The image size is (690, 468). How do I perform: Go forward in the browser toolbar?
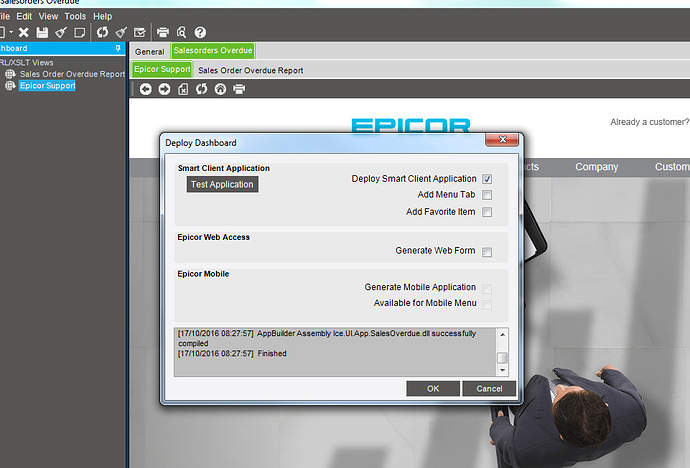164,89
